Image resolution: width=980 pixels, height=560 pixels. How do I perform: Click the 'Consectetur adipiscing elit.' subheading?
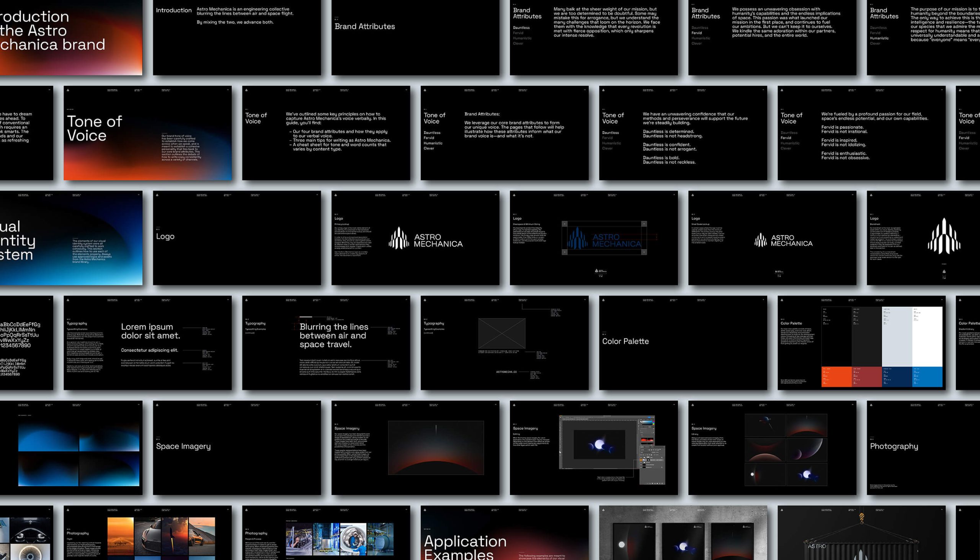(149, 350)
